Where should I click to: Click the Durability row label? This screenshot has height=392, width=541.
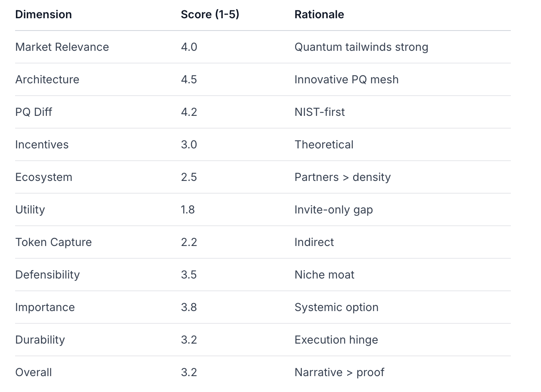click(40, 340)
